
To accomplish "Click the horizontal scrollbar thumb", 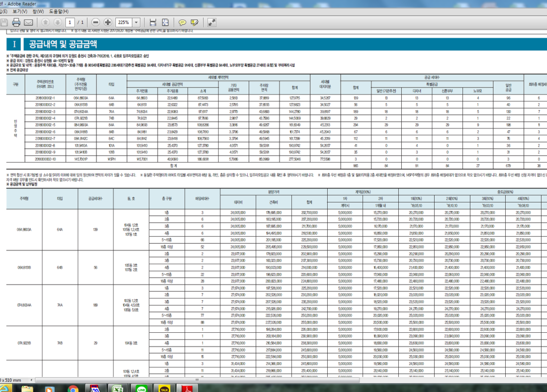I will 197,380.
